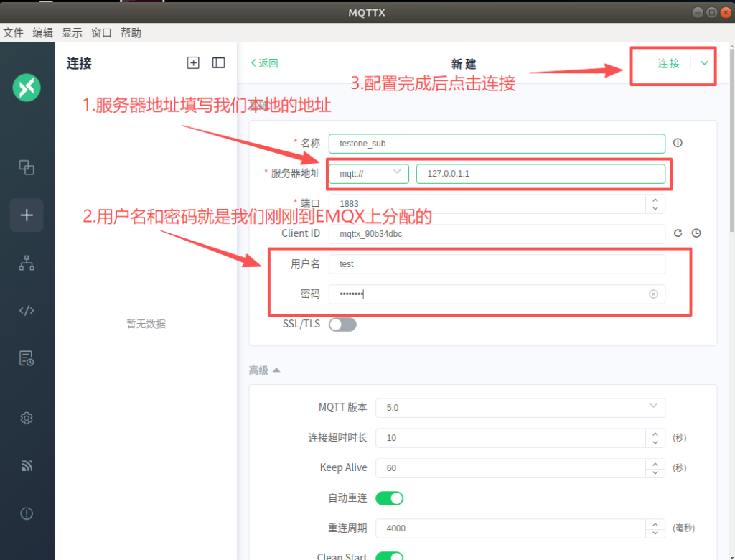The image size is (735, 560).
Task: Click the new-window plus icon beside 连接 header
Action: pos(193,63)
